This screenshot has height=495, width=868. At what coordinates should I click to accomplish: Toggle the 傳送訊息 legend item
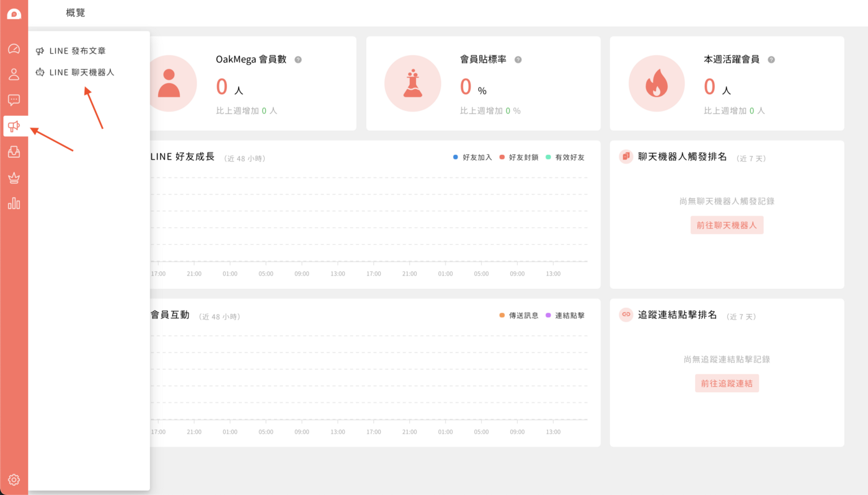(519, 315)
